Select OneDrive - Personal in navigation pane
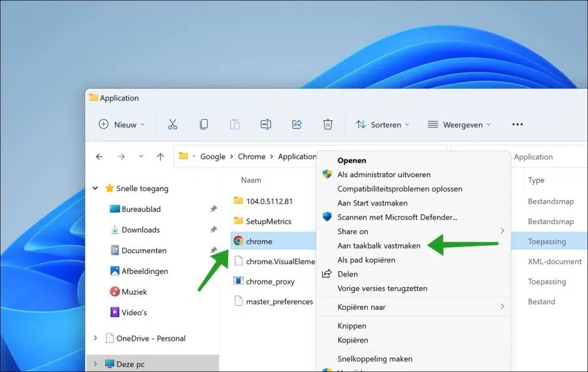 pos(151,338)
